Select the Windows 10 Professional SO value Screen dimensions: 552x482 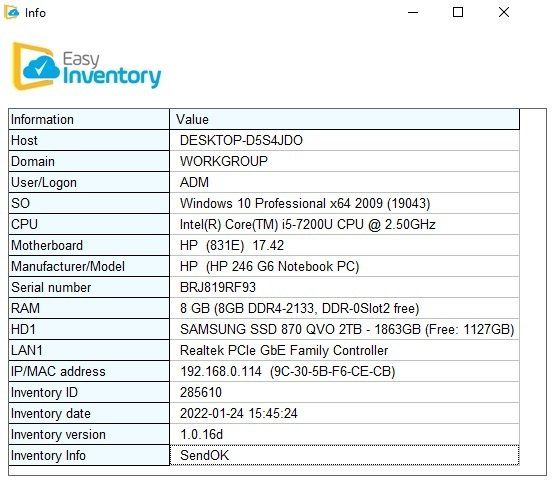[x=345, y=204]
